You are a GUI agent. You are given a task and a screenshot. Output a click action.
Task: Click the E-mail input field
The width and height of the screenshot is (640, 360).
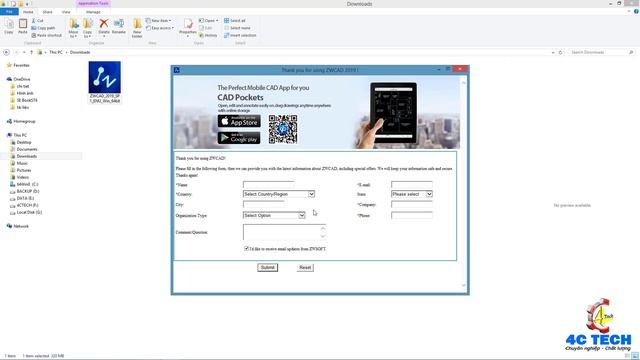tap(411, 184)
